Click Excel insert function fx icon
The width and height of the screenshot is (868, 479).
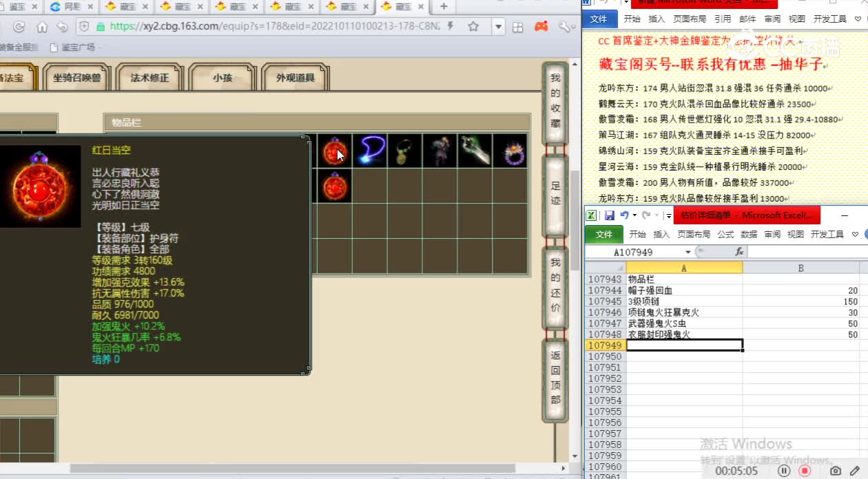(x=738, y=252)
